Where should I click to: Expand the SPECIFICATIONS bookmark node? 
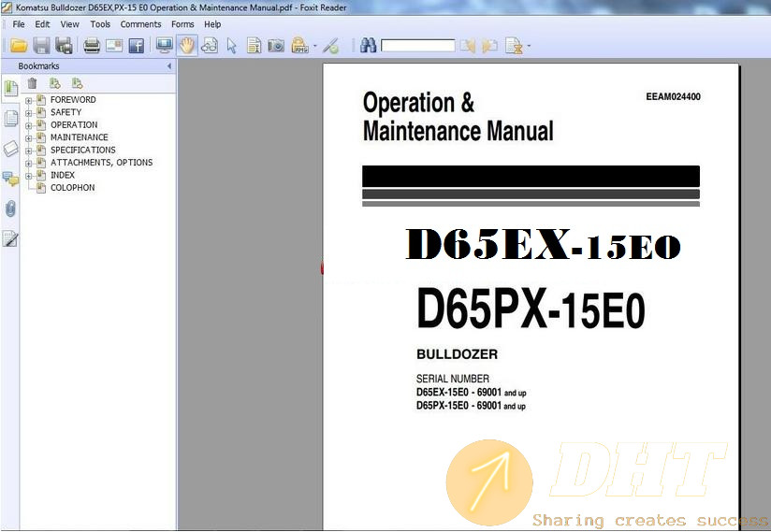point(28,151)
